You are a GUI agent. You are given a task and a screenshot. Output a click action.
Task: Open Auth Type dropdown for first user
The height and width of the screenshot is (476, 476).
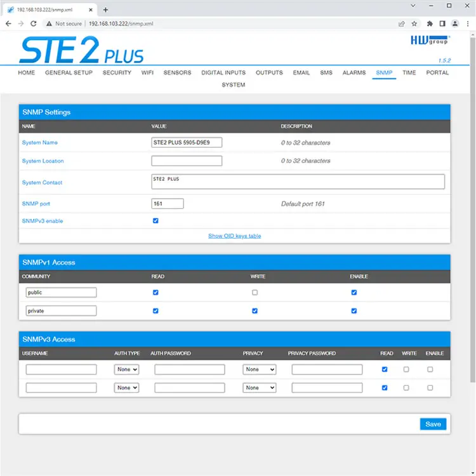[126, 369]
